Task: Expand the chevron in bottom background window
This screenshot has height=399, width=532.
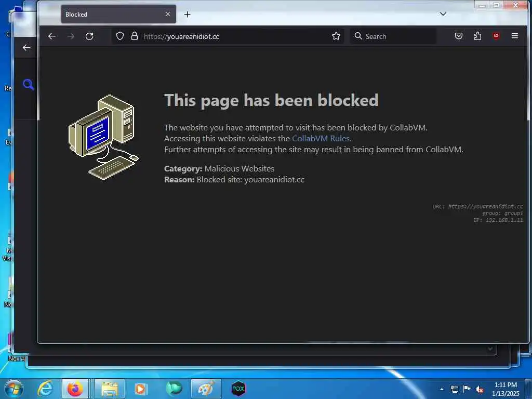Action: (x=490, y=349)
